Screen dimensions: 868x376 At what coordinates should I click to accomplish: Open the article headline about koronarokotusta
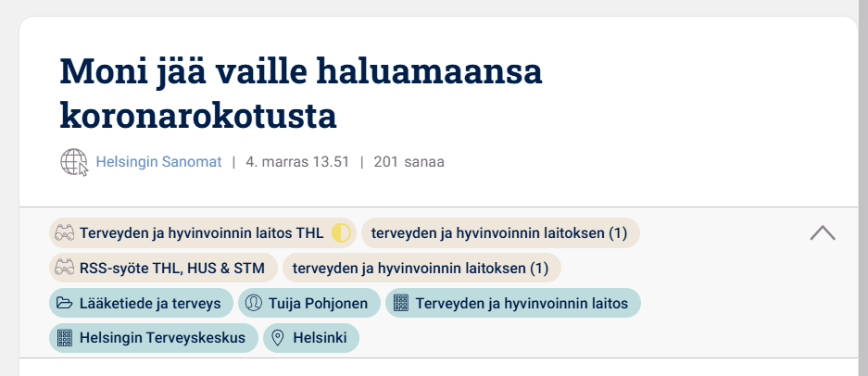tap(301, 94)
